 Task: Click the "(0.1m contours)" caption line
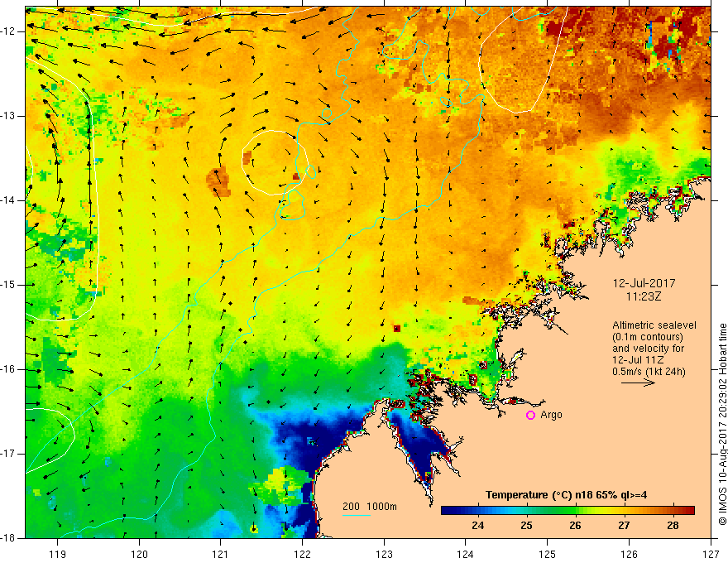648,337
